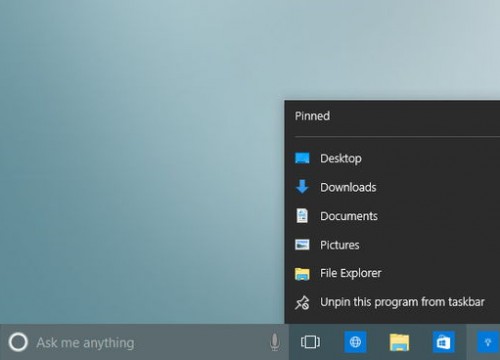Open the globe browser icon on taskbar
Image resolution: width=500 pixels, height=360 pixels.
(355, 342)
